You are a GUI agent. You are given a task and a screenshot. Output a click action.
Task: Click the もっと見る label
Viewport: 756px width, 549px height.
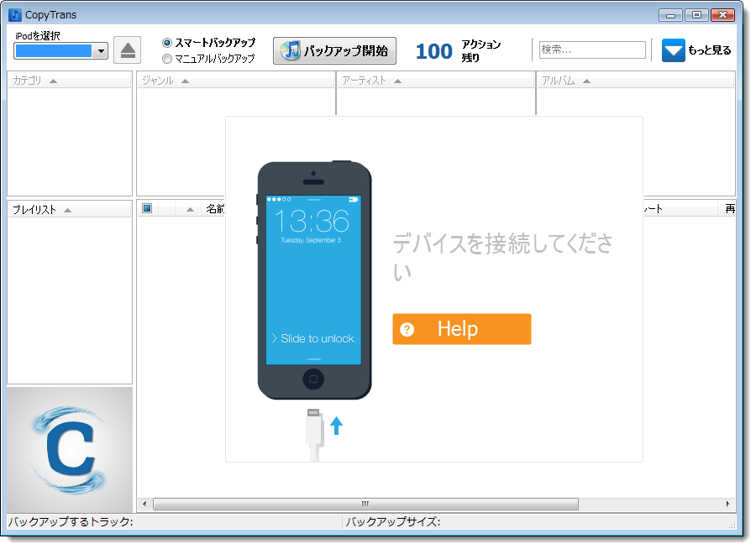709,50
